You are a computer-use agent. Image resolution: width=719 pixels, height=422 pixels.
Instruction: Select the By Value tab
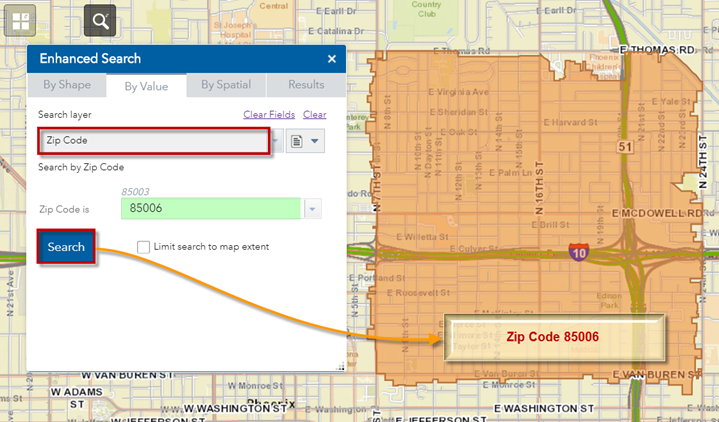click(146, 87)
